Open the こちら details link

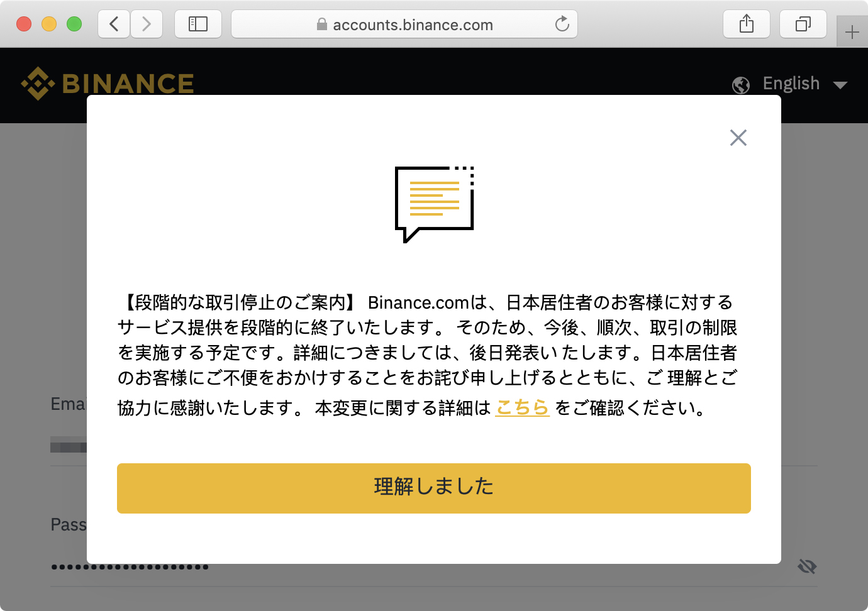(522, 409)
